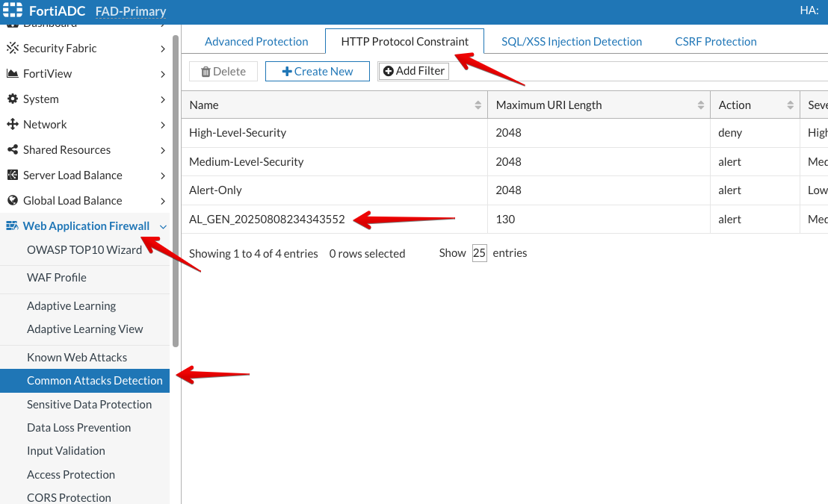Sort table by Name column arrows
The image size is (828, 504).
pyautogui.click(x=478, y=105)
